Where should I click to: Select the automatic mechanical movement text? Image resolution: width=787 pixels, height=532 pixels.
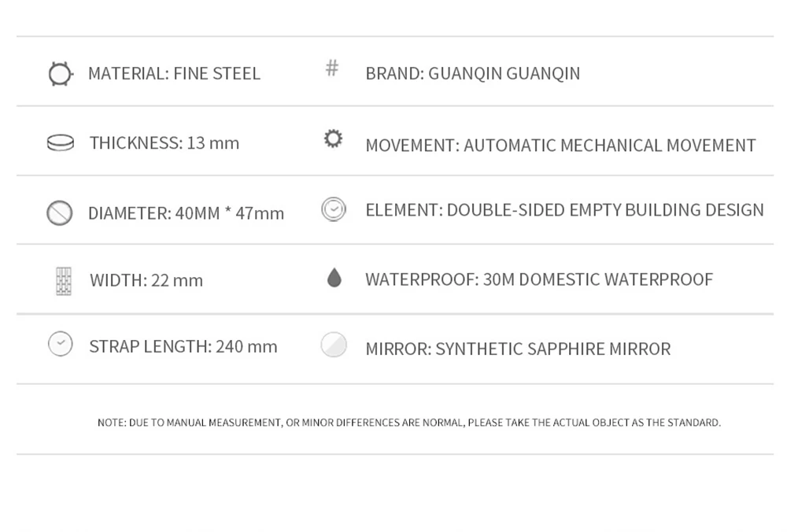tap(560, 146)
